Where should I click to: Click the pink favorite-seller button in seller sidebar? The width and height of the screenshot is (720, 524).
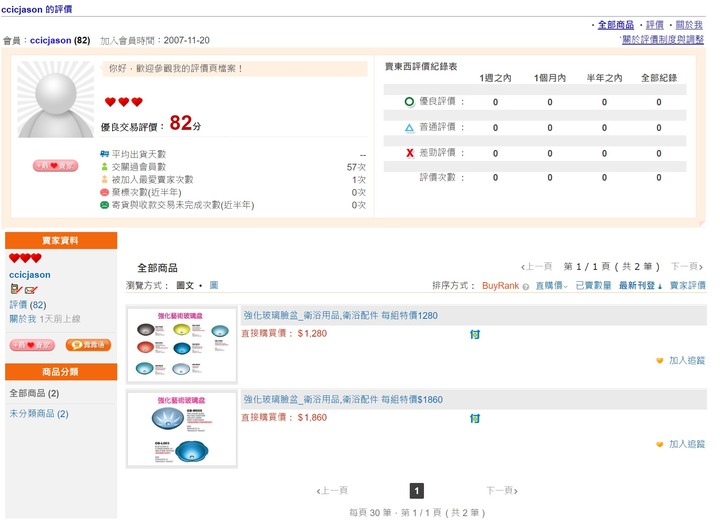(32, 345)
